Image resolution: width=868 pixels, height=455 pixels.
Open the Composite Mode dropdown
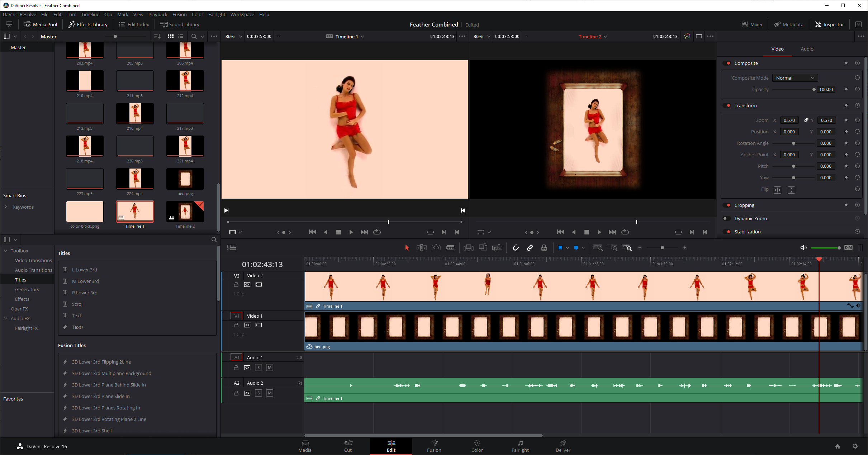click(x=795, y=78)
